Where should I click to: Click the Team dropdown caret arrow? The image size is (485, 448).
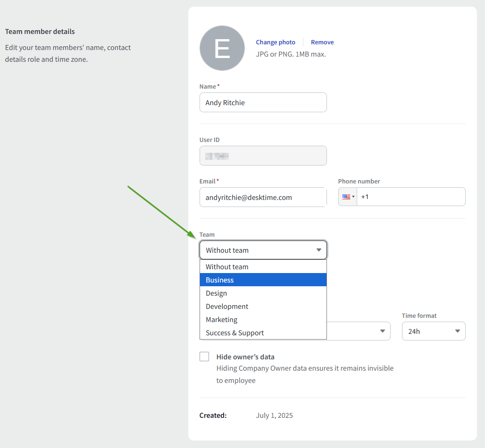[x=319, y=250]
